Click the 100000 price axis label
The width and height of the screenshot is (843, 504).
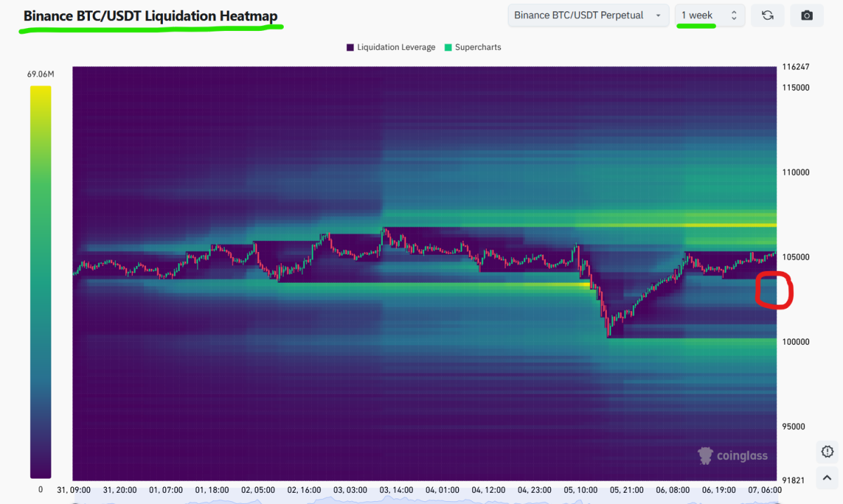795,342
